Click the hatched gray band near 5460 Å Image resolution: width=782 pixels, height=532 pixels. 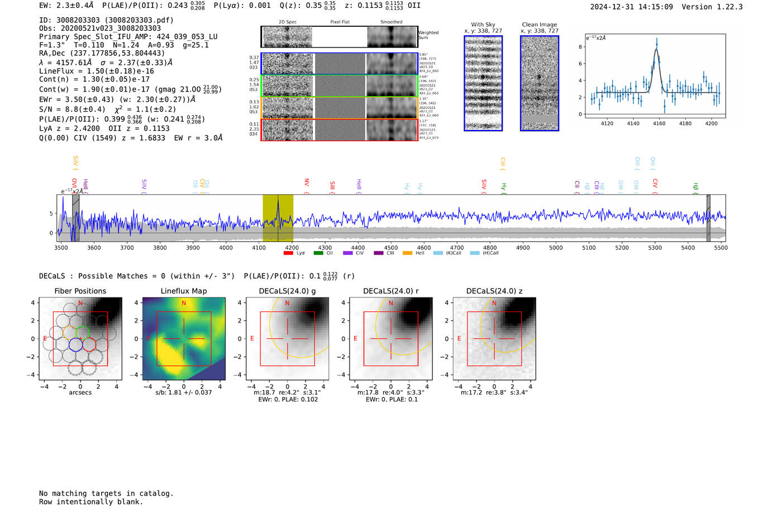[x=708, y=218]
